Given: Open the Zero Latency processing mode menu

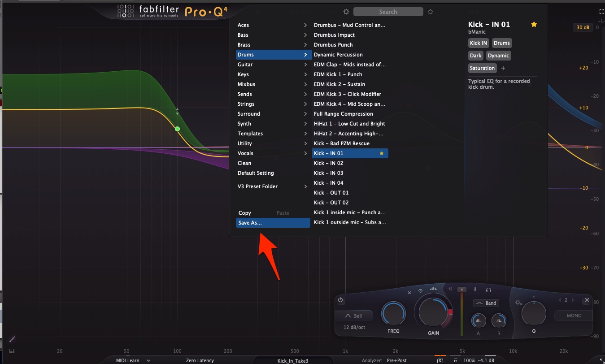Looking at the screenshot, I should click(200, 360).
